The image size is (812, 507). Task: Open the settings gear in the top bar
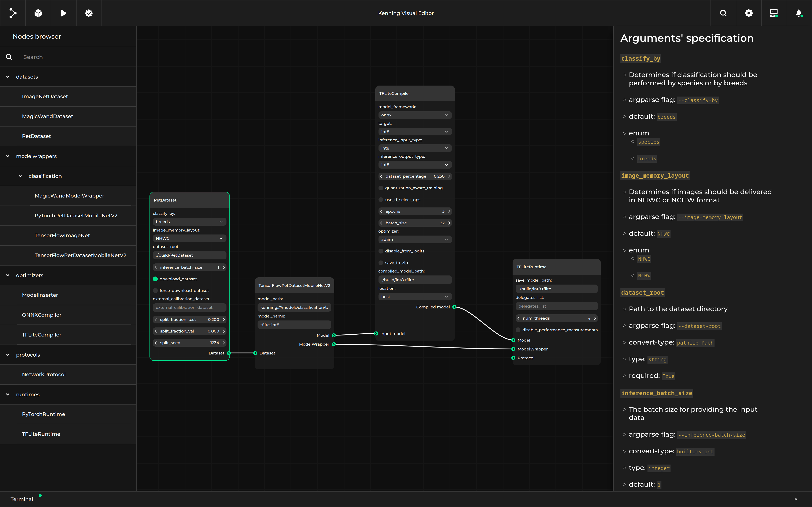coord(749,13)
